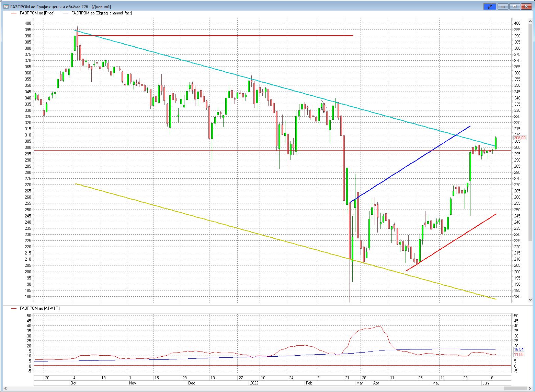
Task: Select the AT-ATR indicator legend label
Action: point(39,308)
